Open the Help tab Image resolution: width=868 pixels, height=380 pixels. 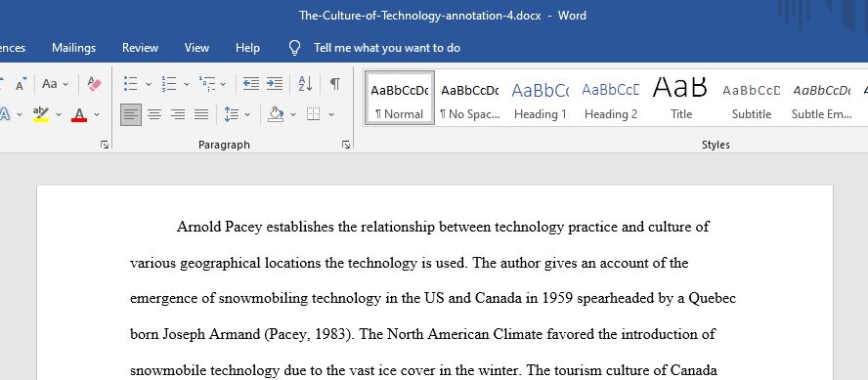(247, 48)
